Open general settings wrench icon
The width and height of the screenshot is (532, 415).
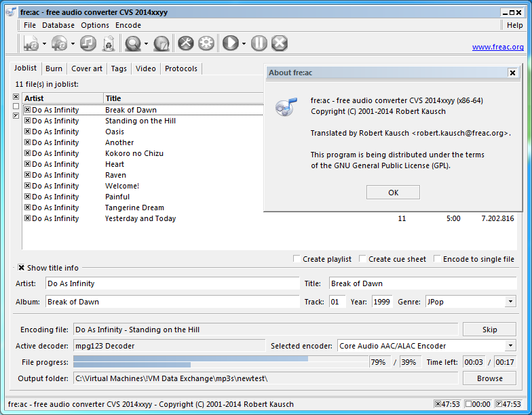point(186,43)
